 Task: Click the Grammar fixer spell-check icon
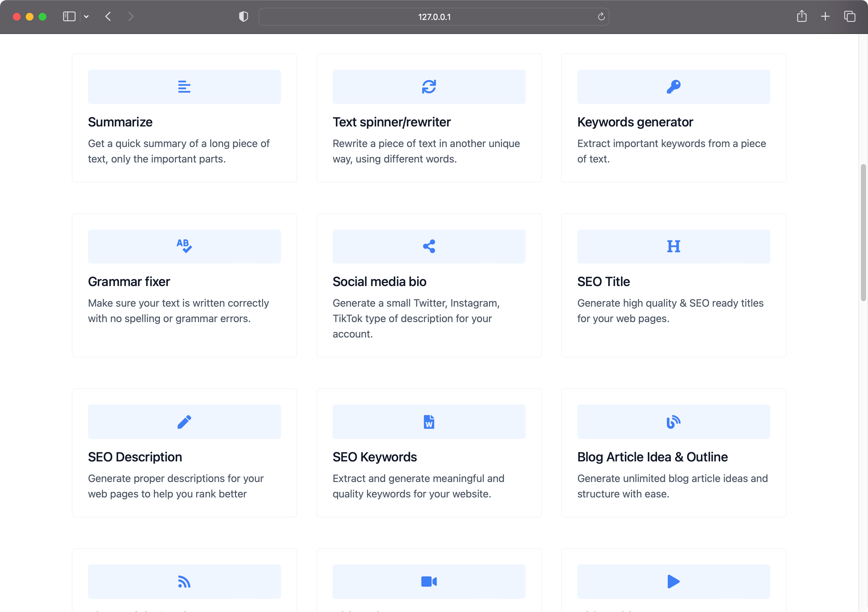(x=184, y=246)
